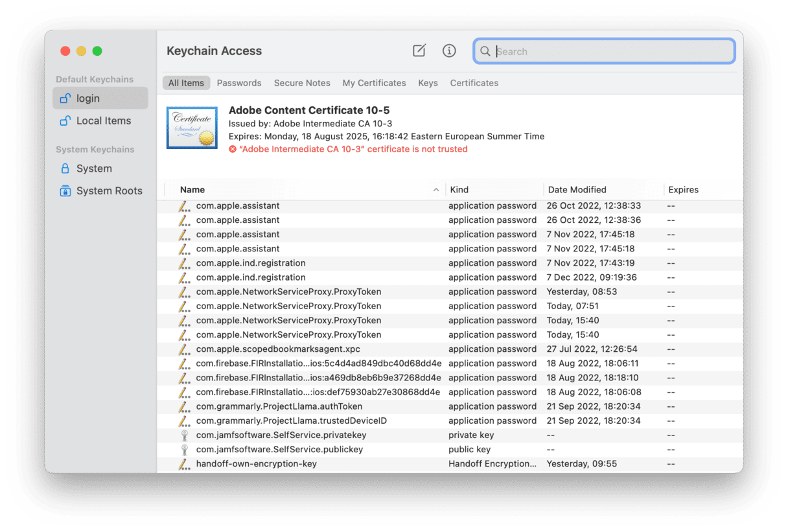Select com.apple.ind.registration row dated 7 Dec 2022
The height and width of the screenshot is (532, 788).
point(450,277)
